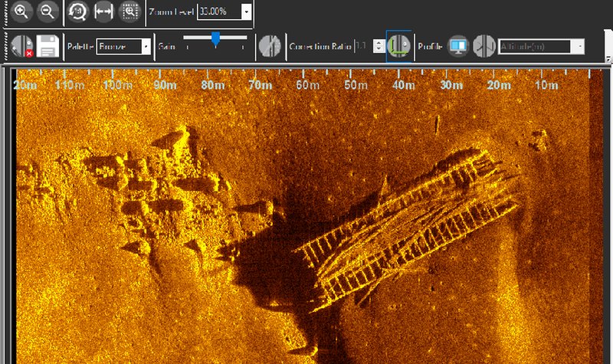
Task: Click the greyed sonar channel icon beside Altitude
Action: pyautogui.click(x=484, y=46)
